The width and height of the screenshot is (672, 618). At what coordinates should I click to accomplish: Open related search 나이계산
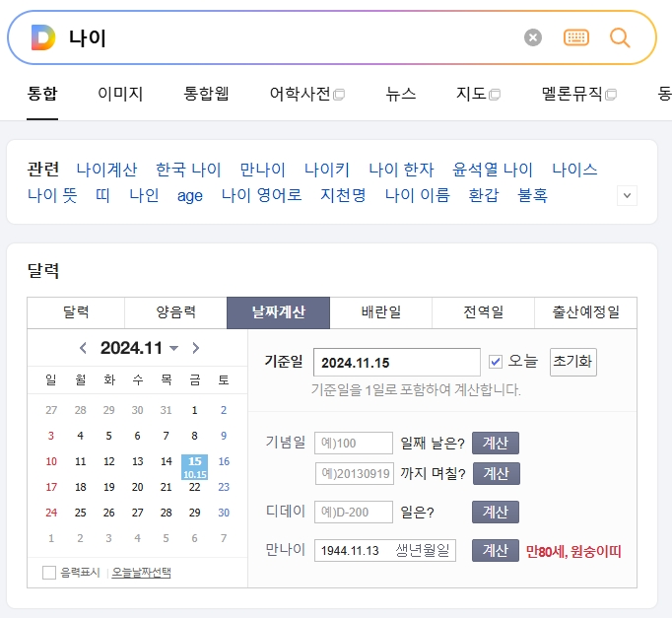click(x=106, y=170)
